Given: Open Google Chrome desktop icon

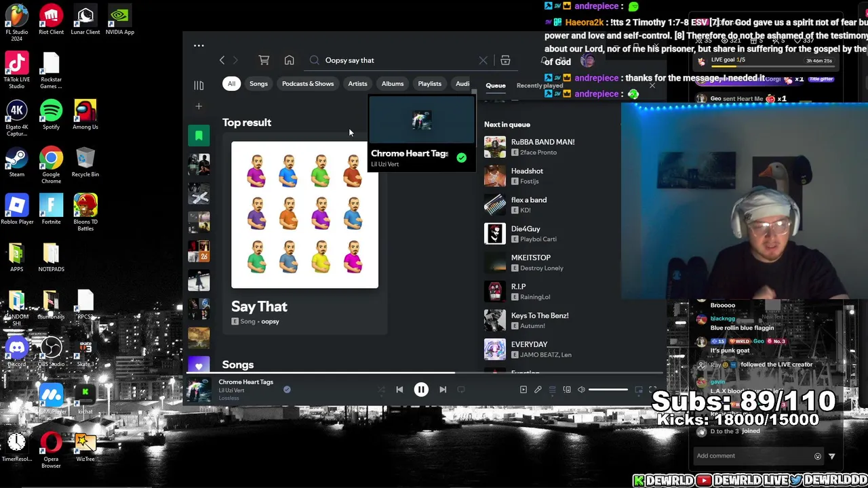Looking at the screenshot, I should click(x=51, y=165).
